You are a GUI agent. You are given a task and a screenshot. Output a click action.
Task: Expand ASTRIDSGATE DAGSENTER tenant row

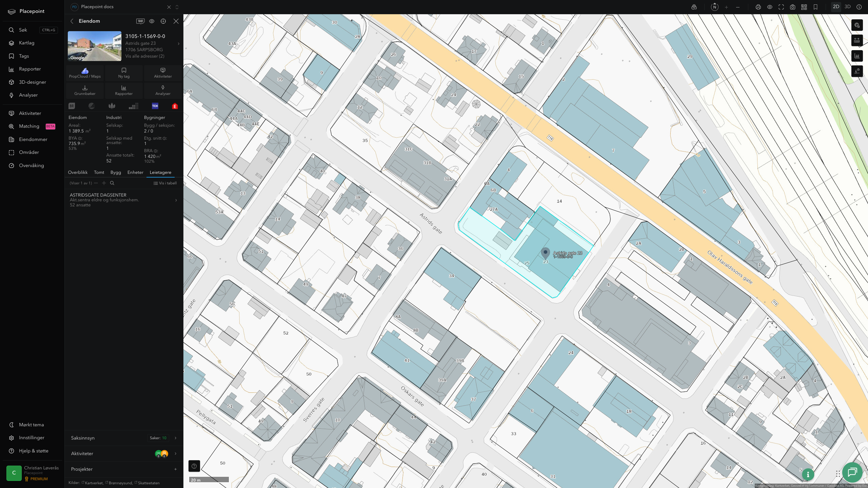point(124,200)
